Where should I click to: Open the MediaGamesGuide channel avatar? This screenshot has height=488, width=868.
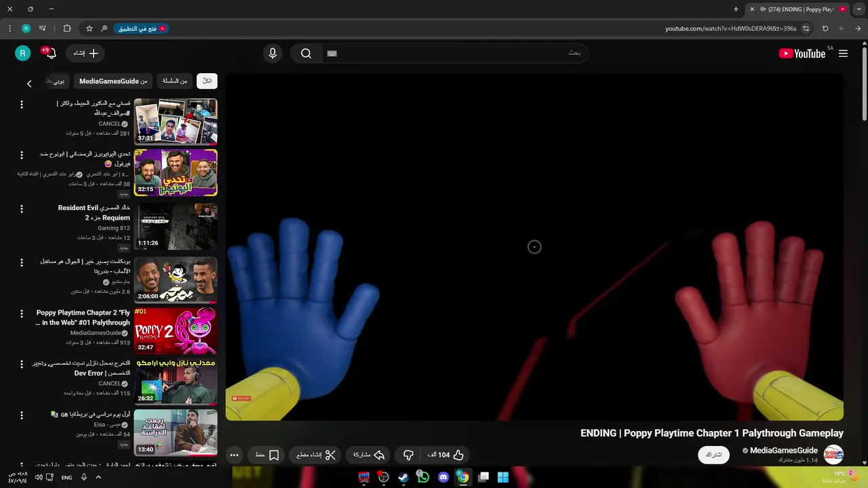click(833, 455)
